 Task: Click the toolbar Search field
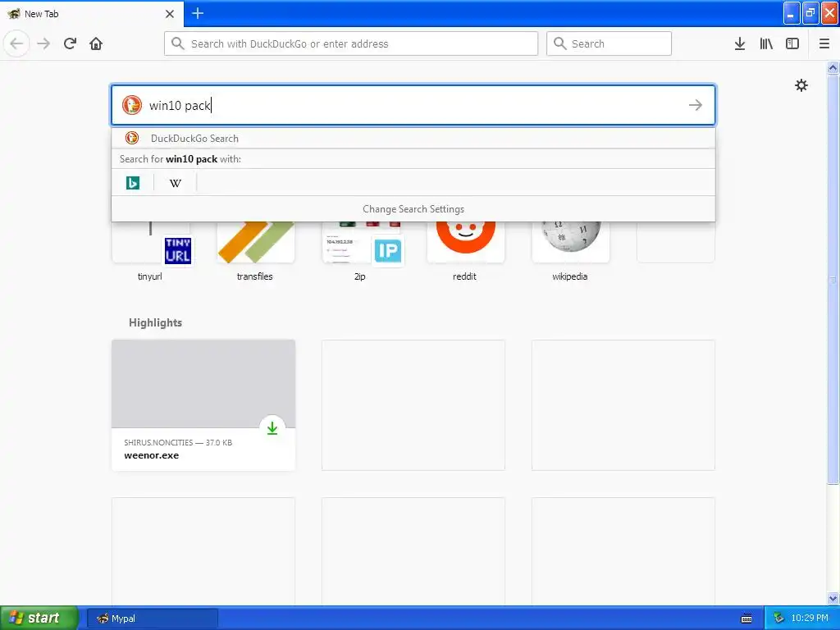(609, 43)
